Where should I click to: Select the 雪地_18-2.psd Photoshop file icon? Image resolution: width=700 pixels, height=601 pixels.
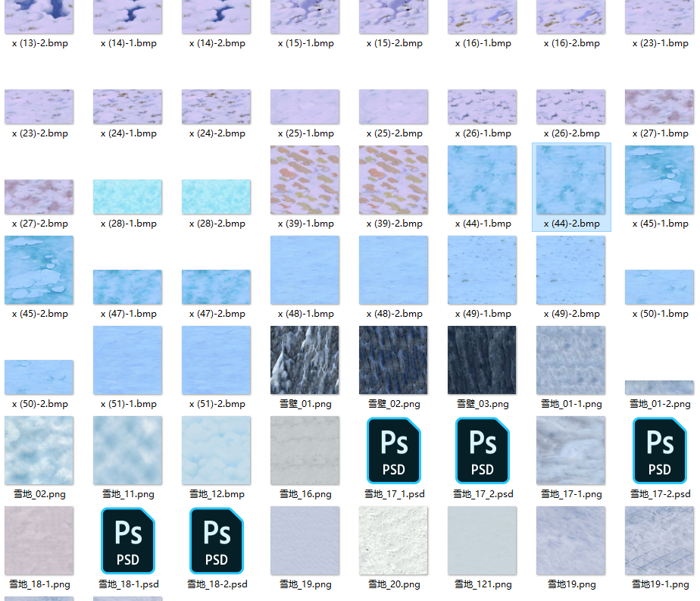pyautogui.click(x=217, y=540)
